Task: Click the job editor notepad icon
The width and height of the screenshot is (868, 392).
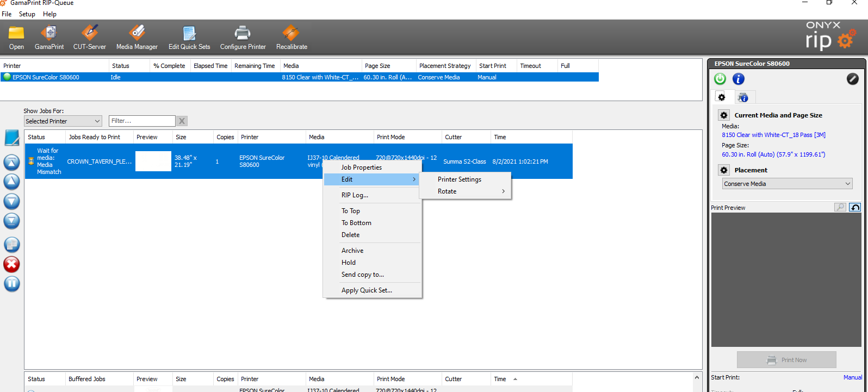Action: (12, 138)
